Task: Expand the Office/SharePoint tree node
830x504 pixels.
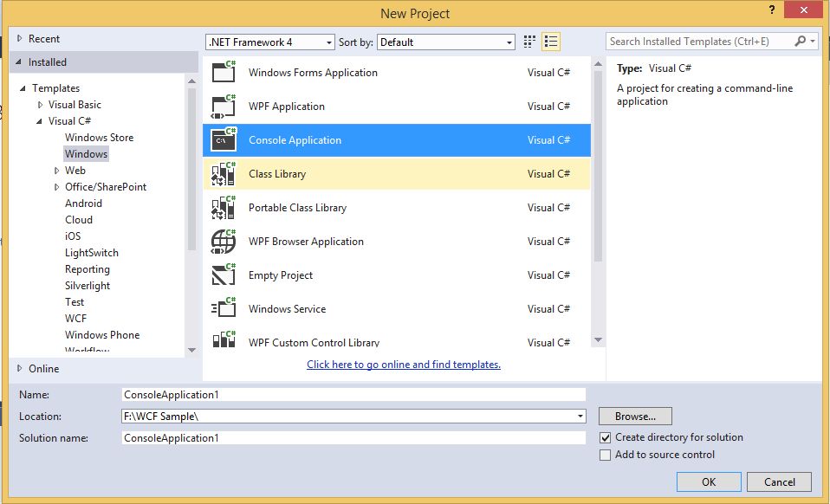Action: point(56,187)
